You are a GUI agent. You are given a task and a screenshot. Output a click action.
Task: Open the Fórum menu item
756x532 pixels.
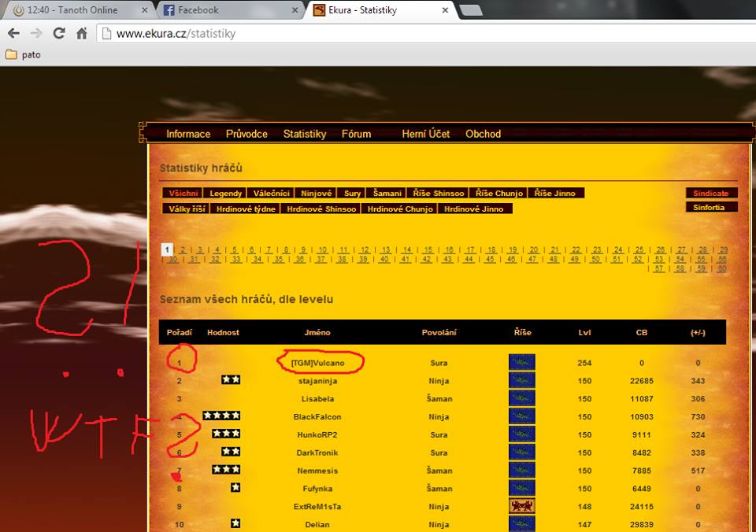pyautogui.click(x=356, y=134)
